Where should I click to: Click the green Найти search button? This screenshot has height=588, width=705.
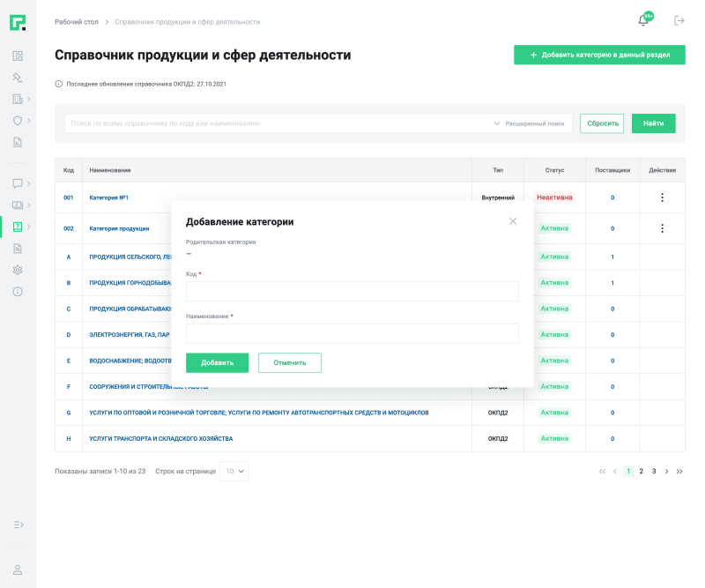[x=652, y=123]
